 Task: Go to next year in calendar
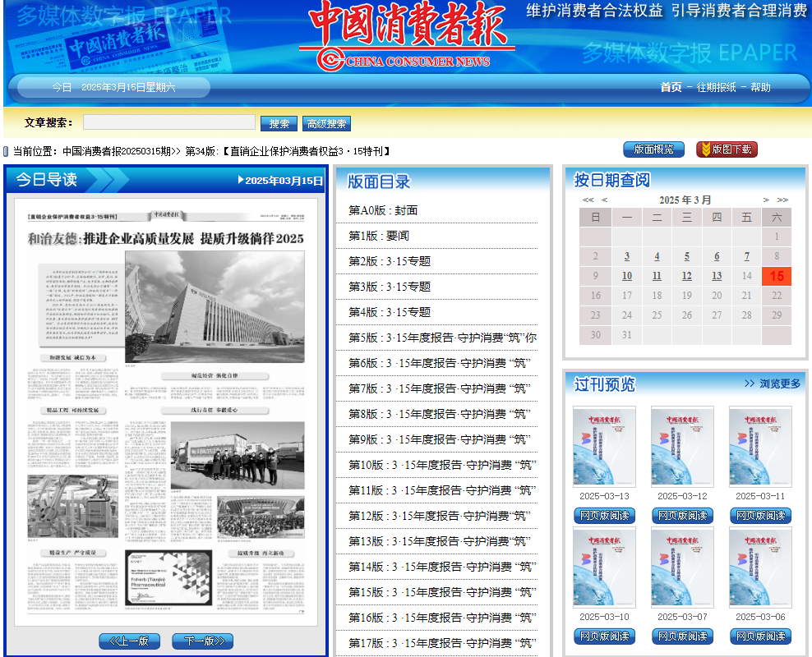click(782, 200)
